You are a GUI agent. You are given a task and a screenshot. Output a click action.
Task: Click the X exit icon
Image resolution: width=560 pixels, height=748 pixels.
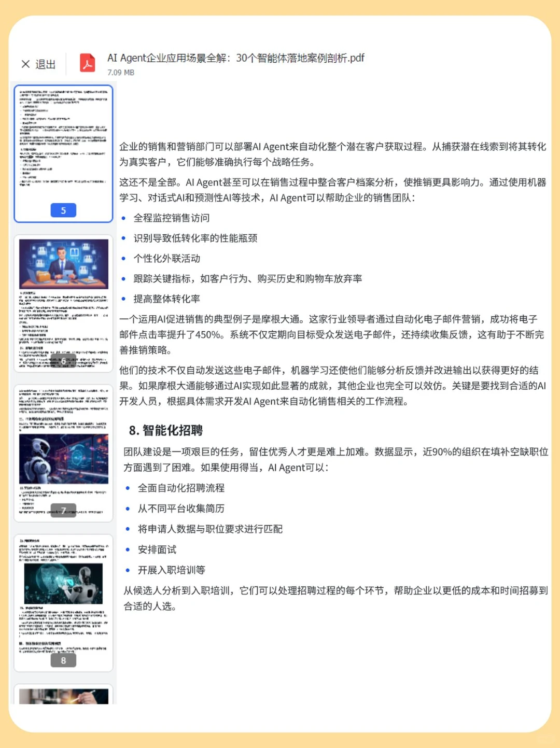point(25,64)
